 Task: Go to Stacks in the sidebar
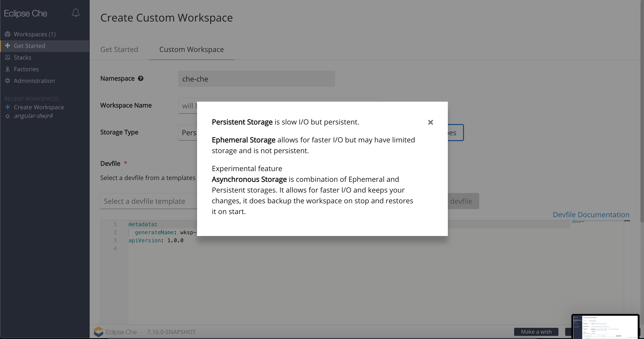pos(22,57)
